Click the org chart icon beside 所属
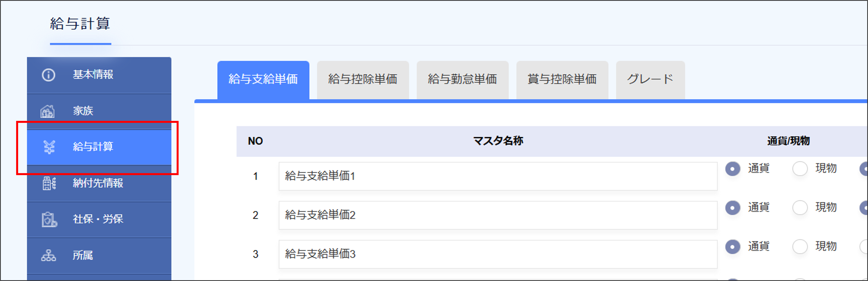This screenshot has width=868, height=281. (48, 256)
